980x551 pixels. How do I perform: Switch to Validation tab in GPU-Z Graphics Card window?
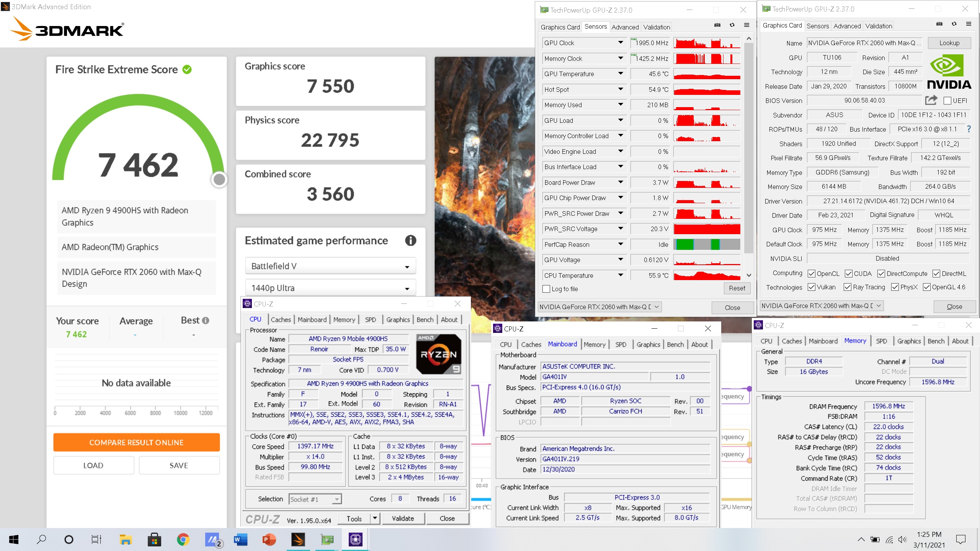[879, 26]
